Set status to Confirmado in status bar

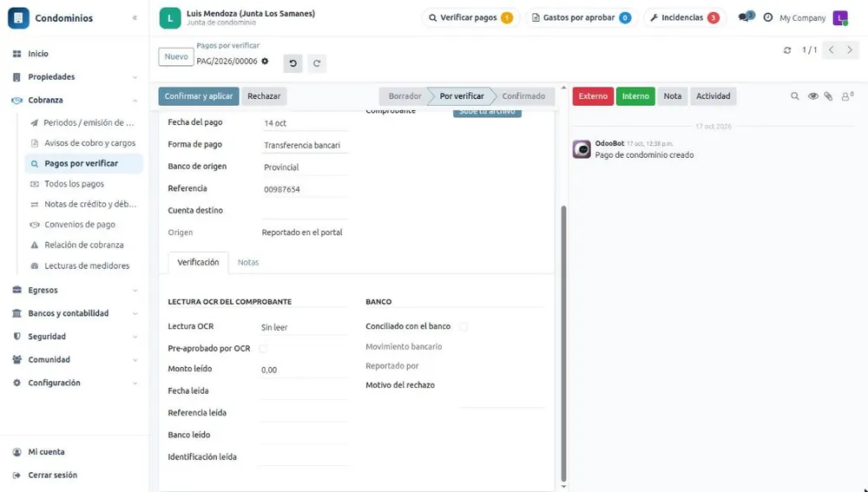[x=523, y=96]
